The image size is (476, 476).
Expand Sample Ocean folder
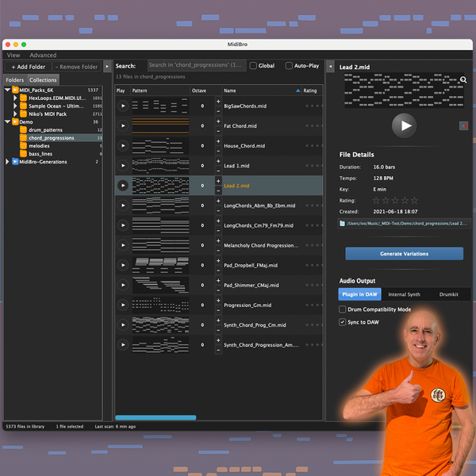(x=15, y=106)
